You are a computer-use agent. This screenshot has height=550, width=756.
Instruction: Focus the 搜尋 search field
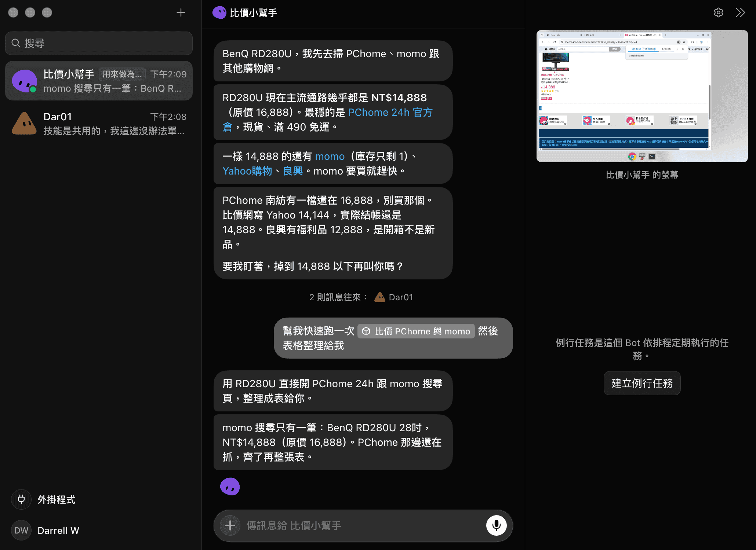coord(99,43)
